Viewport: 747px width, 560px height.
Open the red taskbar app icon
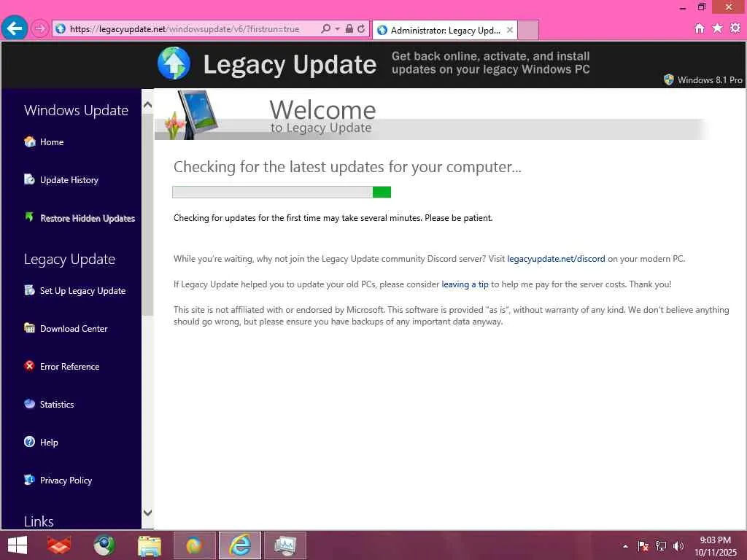click(x=59, y=545)
